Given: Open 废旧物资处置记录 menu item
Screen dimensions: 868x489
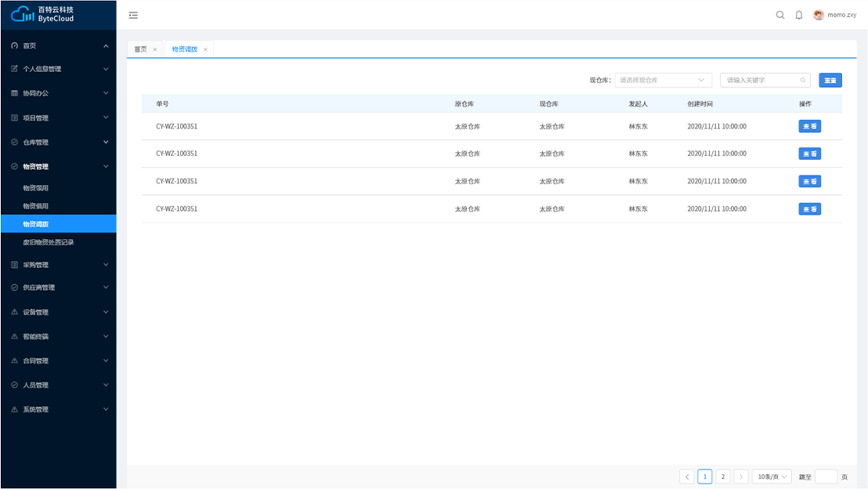Looking at the screenshot, I should pyautogui.click(x=49, y=242).
